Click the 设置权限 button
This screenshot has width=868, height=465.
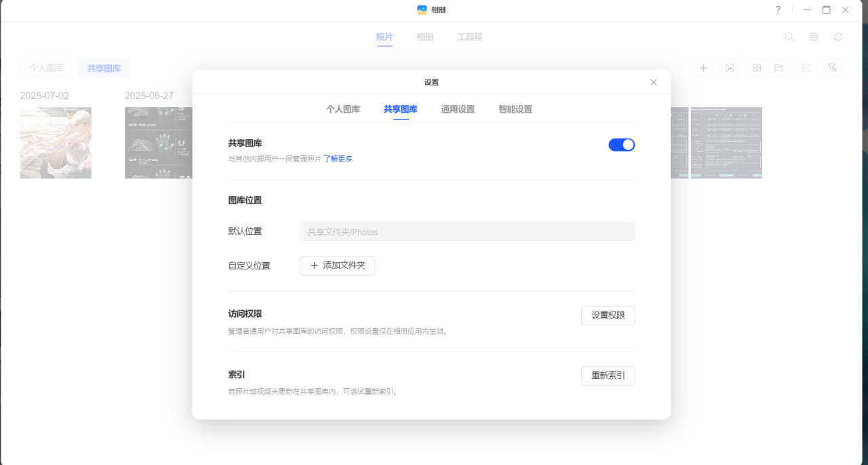coord(608,316)
